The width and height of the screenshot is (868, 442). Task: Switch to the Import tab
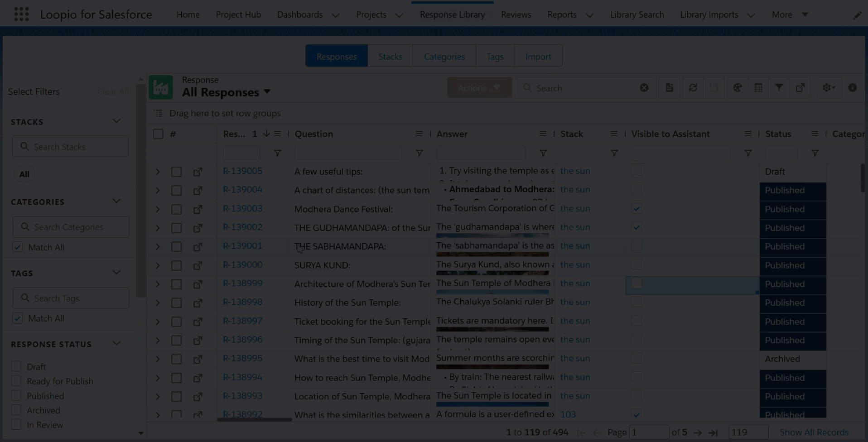pos(538,57)
